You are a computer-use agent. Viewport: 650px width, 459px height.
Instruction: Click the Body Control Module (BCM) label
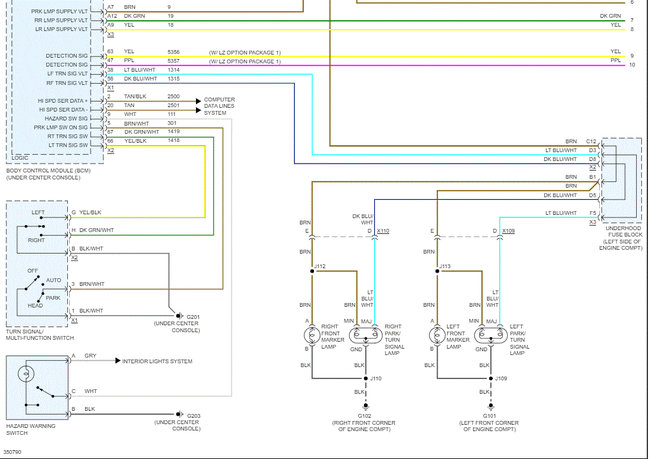[48, 174]
